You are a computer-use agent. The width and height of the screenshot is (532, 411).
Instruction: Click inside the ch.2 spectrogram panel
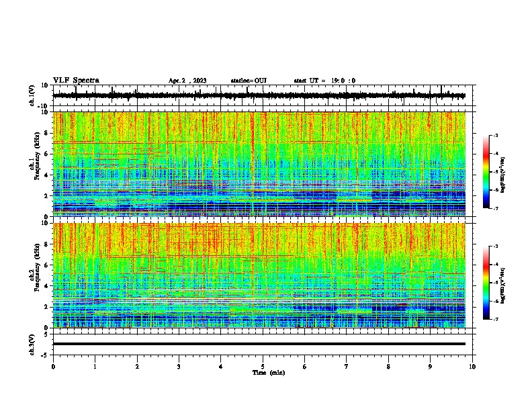[x=259, y=275]
